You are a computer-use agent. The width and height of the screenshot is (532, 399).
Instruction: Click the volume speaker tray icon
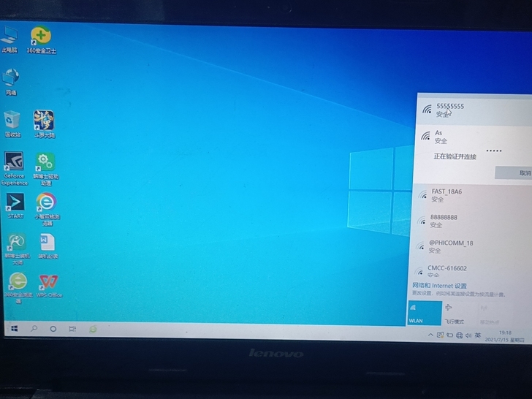[x=468, y=335]
